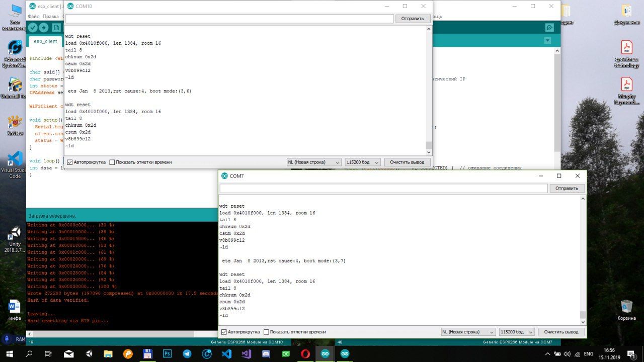Open the blue floppy disk taskbar app
This screenshot has width=644, height=362.
click(x=148, y=354)
